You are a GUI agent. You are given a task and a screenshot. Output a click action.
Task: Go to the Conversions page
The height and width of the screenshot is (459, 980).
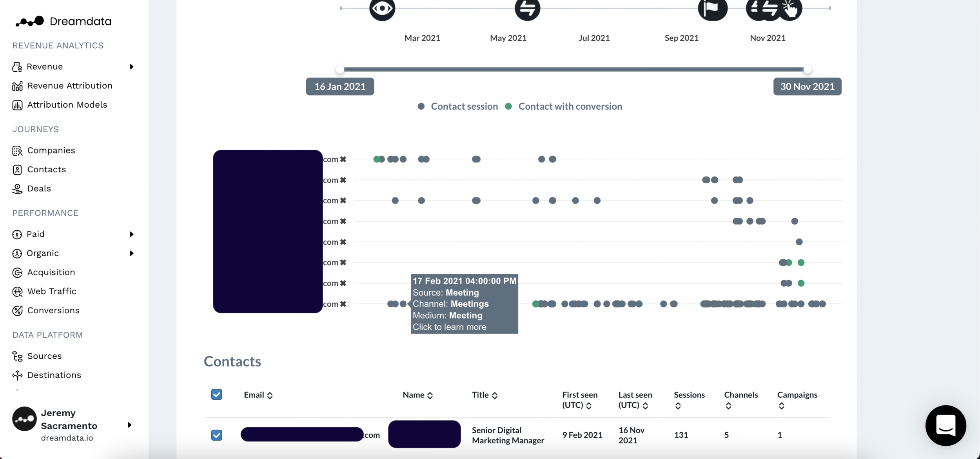(53, 311)
